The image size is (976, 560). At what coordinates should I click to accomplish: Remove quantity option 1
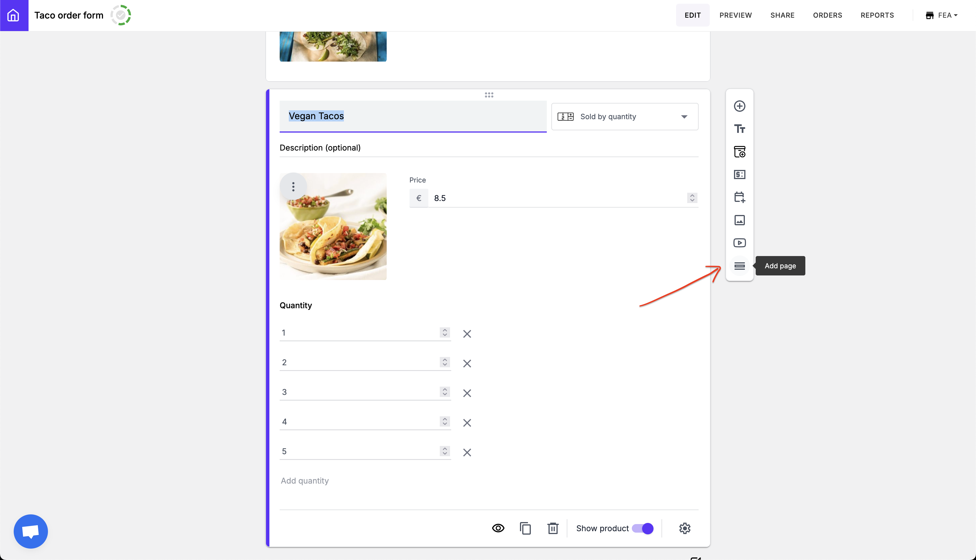(x=467, y=334)
